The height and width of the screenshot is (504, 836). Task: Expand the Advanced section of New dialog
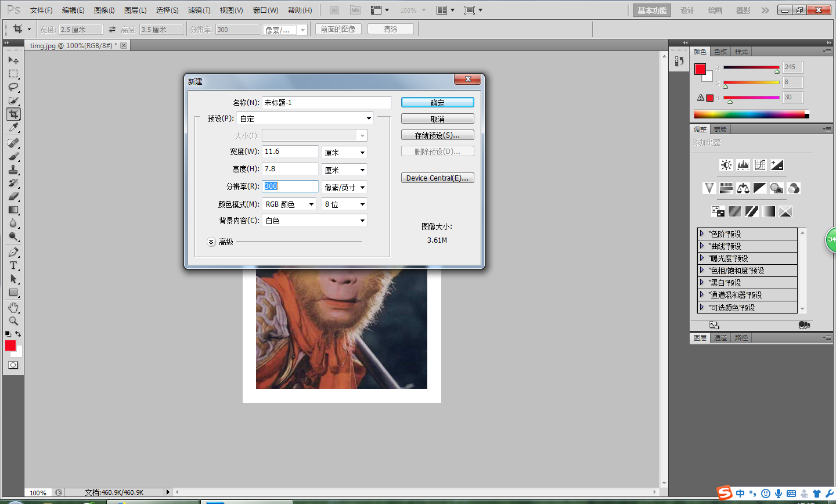[211, 242]
